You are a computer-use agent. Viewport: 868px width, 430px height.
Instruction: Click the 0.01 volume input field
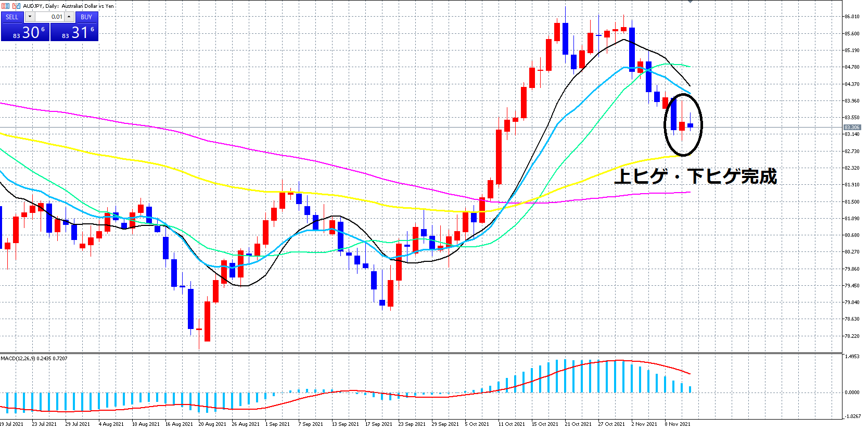pyautogui.click(x=49, y=17)
